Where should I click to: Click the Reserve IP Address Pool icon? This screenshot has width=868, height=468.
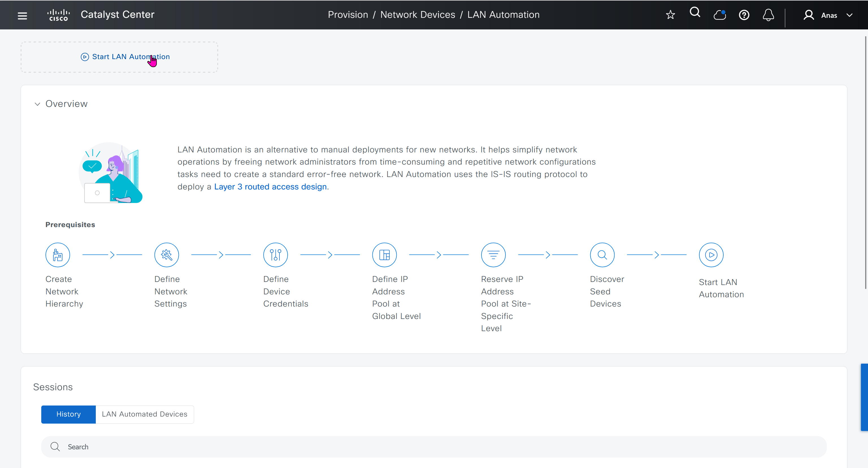point(493,255)
